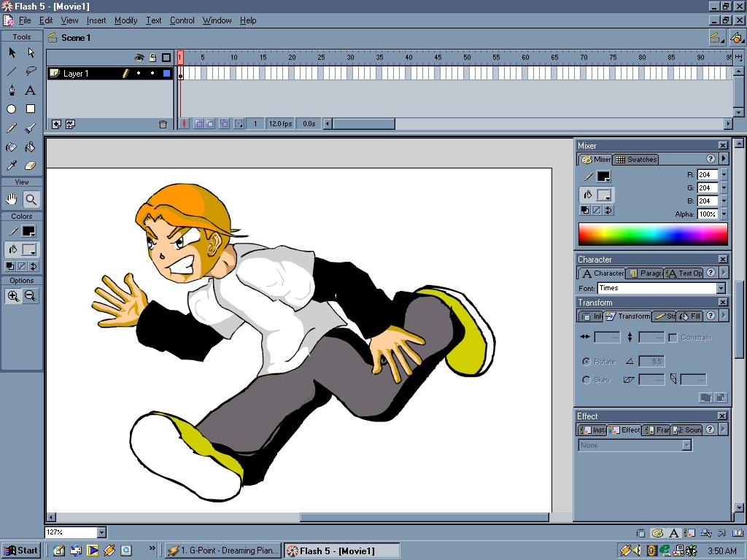The width and height of the screenshot is (747, 560).
Task: Select the Lasso tool
Action: pyautogui.click(x=31, y=71)
